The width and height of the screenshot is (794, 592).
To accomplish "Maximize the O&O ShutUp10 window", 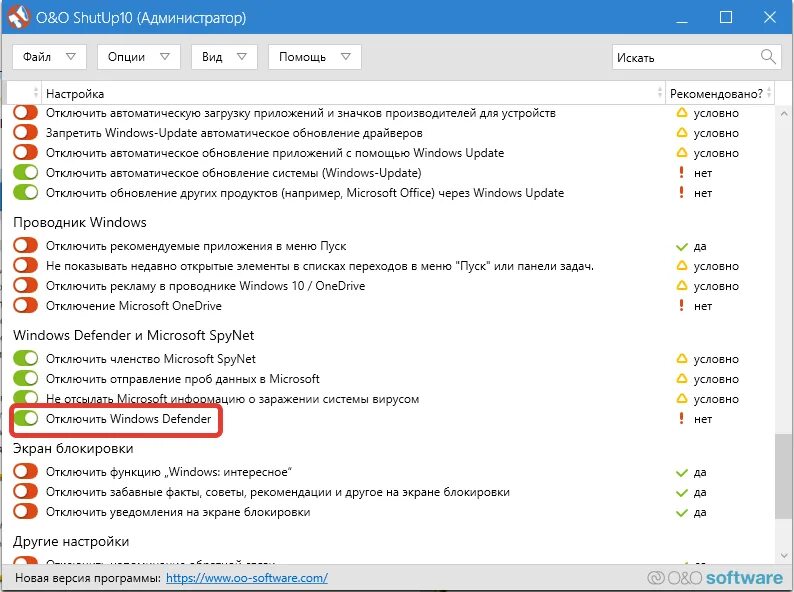I will point(726,17).
